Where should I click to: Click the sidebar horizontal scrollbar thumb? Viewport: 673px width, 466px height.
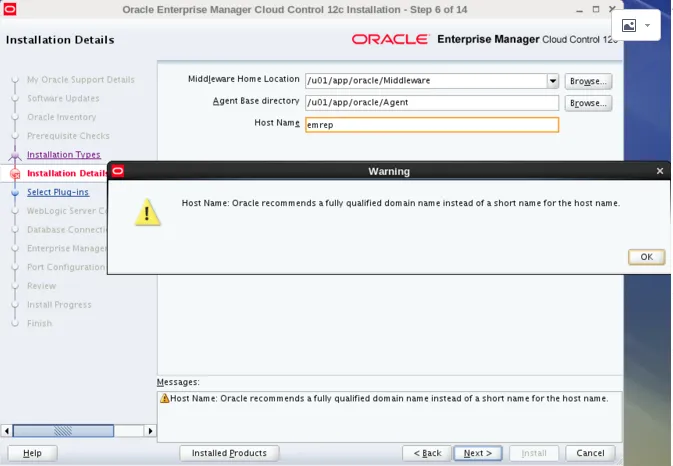(x=63, y=430)
